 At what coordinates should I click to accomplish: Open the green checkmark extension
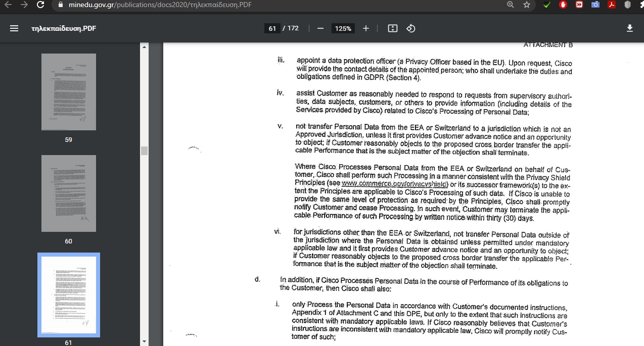point(547,5)
